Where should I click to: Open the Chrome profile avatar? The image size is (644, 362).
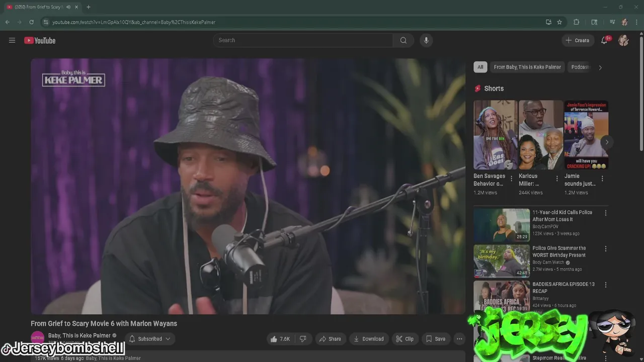pyautogui.click(x=624, y=22)
